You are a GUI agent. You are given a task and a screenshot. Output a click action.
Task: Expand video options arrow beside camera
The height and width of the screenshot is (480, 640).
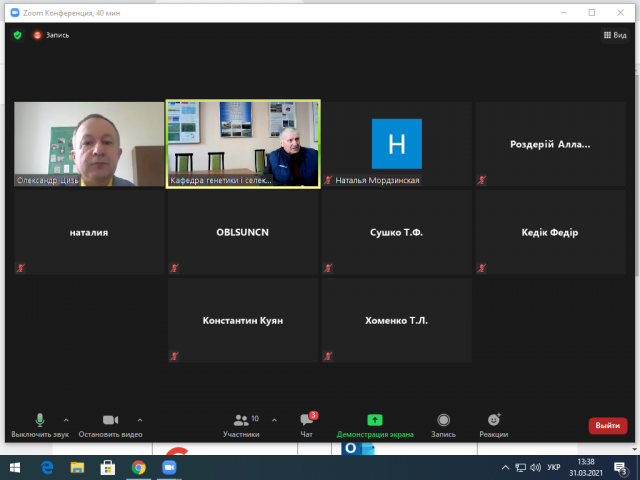[x=140, y=420]
